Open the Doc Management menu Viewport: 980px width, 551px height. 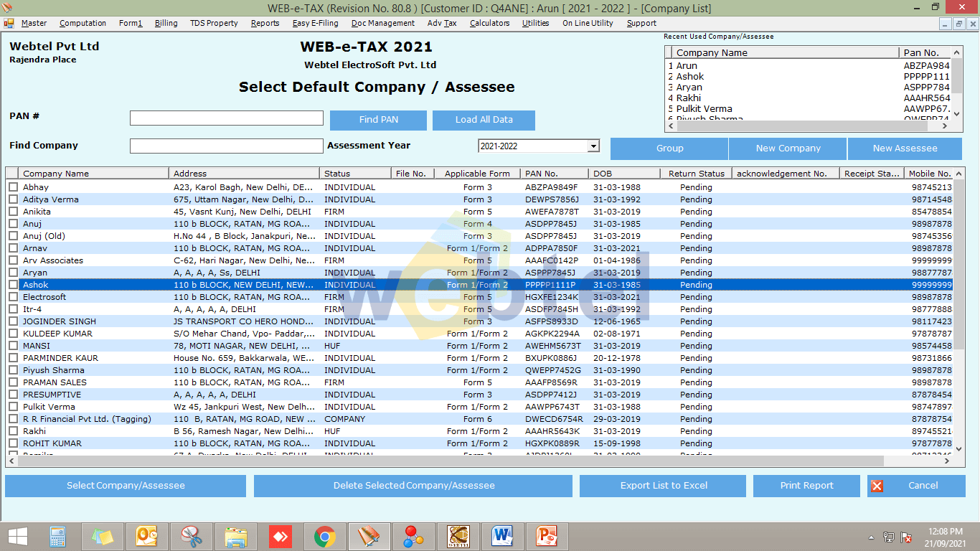point(383,23)
